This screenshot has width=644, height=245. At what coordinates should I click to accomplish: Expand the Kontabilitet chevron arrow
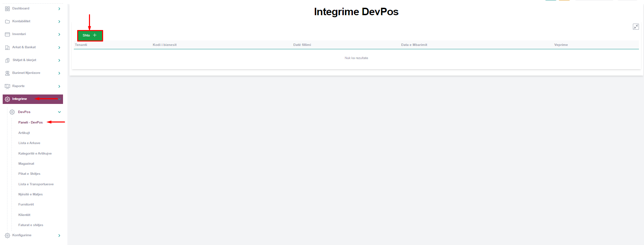pyautogui.click(x=59, y=22)
